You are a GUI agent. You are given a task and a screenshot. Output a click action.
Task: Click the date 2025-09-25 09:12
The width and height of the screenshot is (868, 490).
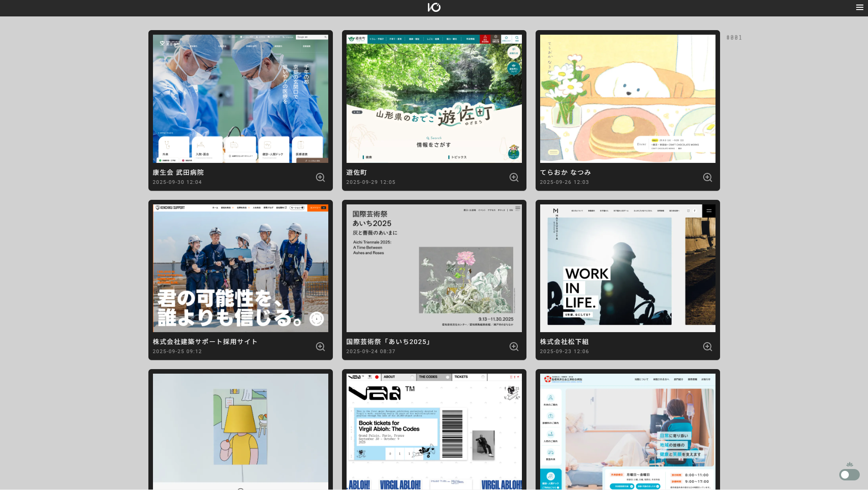pos(177,351)
